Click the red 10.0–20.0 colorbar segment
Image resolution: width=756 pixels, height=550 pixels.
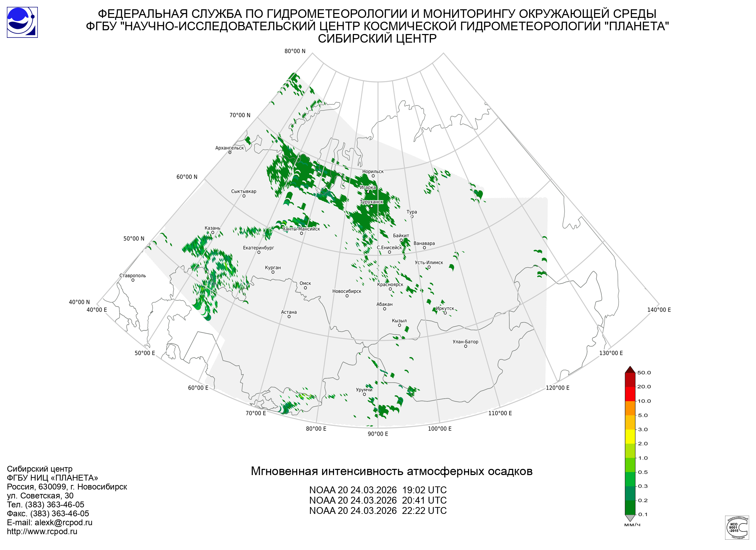pos(630,394)
